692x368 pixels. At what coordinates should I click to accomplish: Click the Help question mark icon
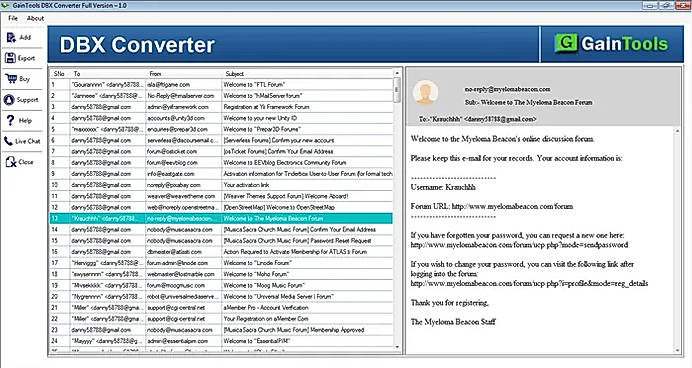click(x=10, y=120)
